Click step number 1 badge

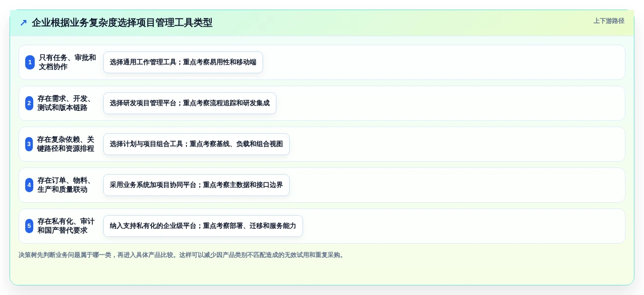coord(30,62)
